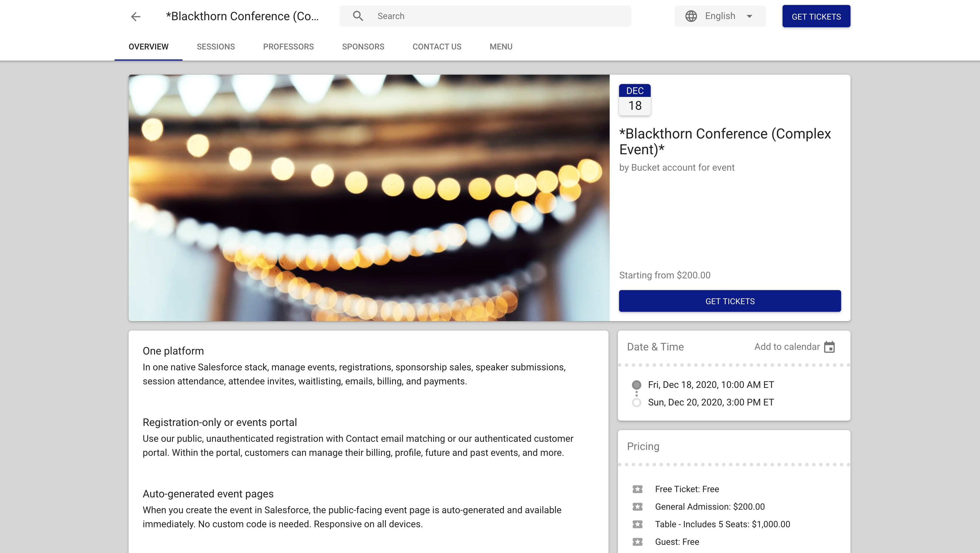Click the 'Date & Time' heading
This screenshot has height=553, width=980.
(x=655, y=347)
